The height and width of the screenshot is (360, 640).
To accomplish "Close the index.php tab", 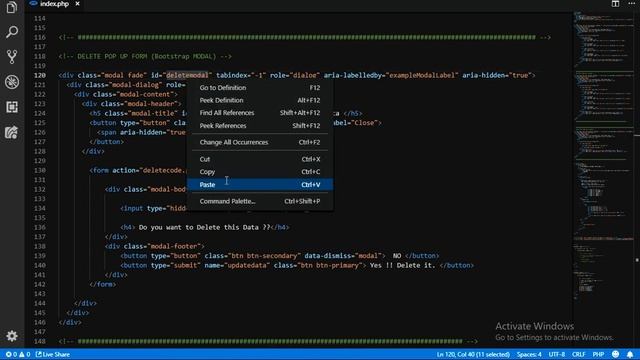I will [77, 4].
